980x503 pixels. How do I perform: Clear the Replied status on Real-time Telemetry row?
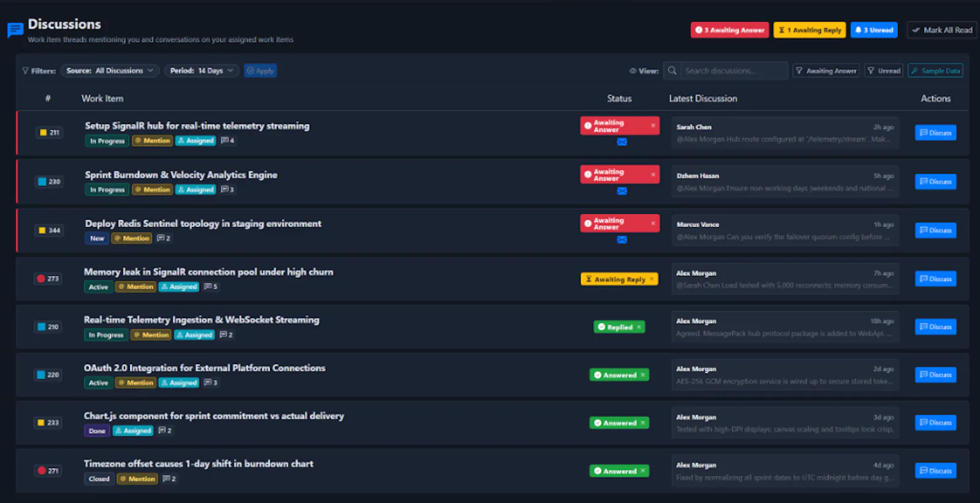639,327
